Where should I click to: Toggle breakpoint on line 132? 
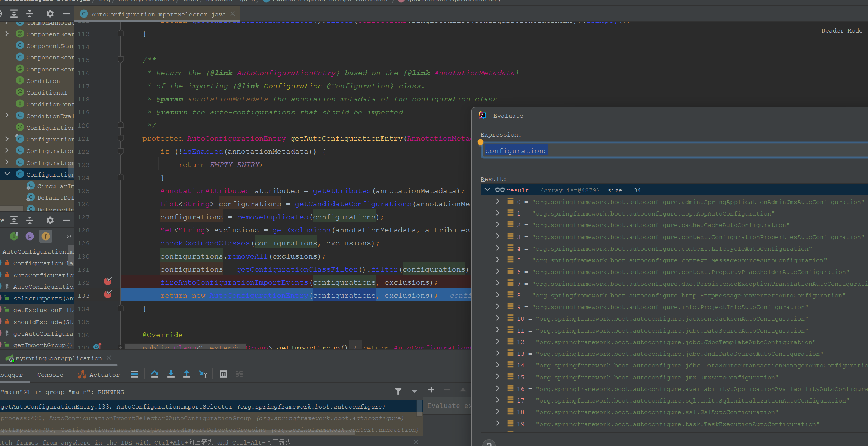click(108, 282)
